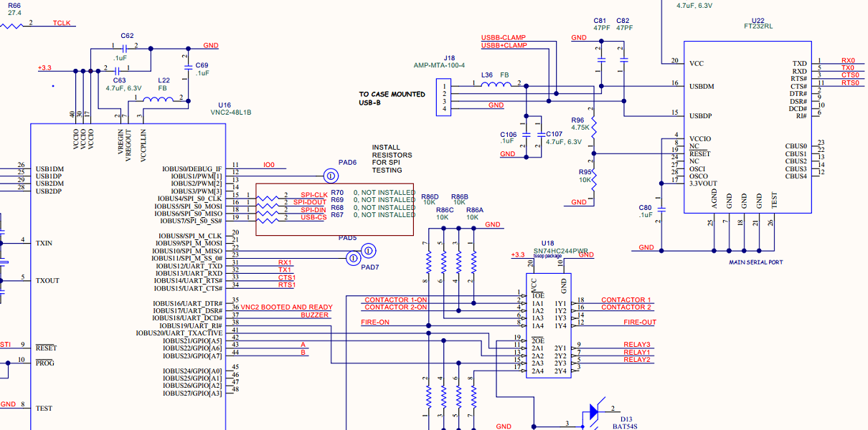Select the TX0 net label
This screenshot has height=430, width=868.
click(848, 67)
